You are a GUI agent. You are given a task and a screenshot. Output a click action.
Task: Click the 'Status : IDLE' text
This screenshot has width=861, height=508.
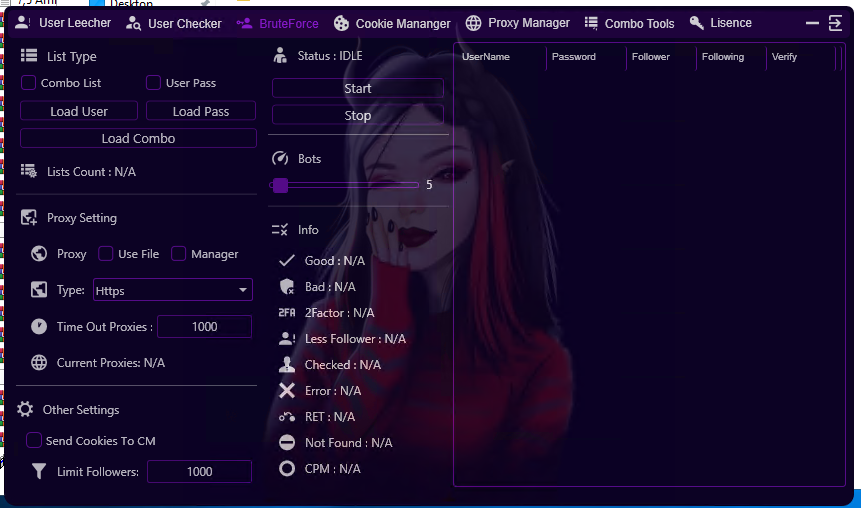click(x=330, y=55)
